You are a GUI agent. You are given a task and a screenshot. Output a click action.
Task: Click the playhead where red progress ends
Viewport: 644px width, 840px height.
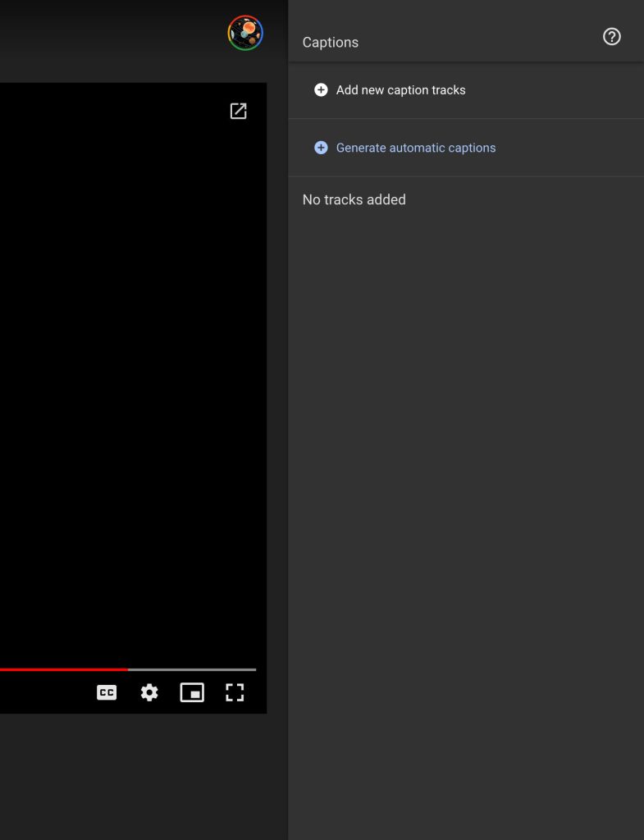(x=128, y=669)
